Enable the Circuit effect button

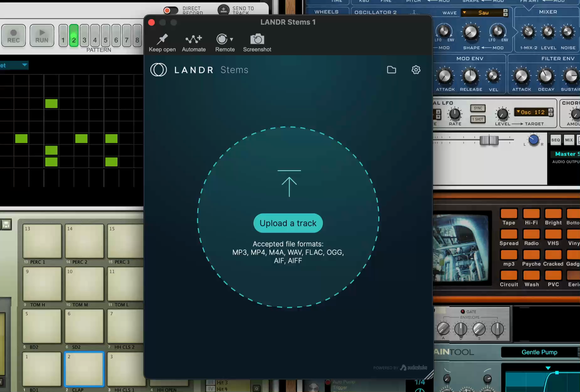pos(509,275)
